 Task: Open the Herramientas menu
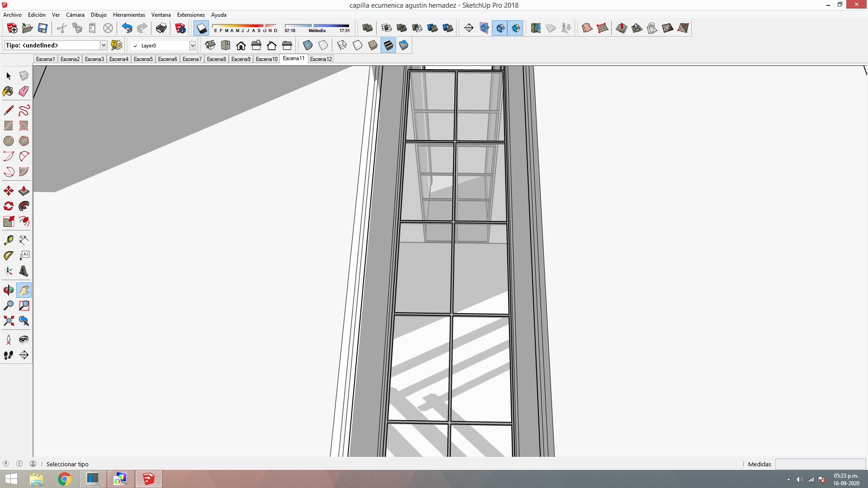(129, 15)
